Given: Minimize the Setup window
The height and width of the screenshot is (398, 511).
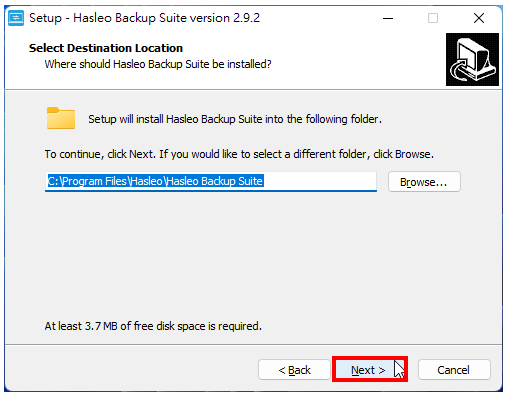Looking at the screenshot, I should point(388,18).
